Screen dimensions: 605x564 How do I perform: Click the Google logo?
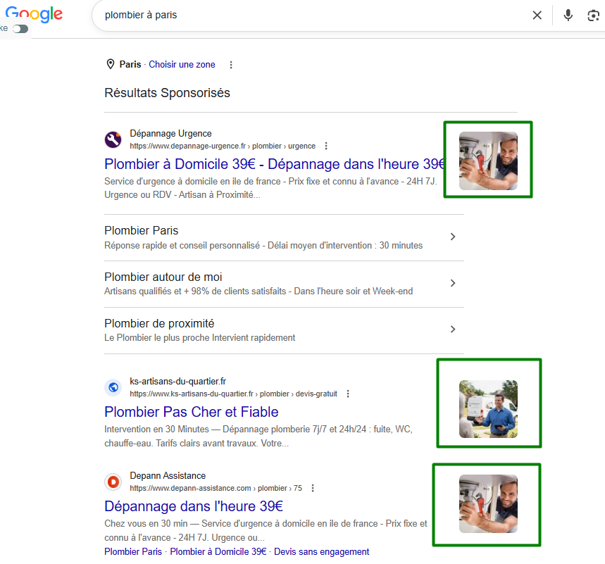(34, 14)
